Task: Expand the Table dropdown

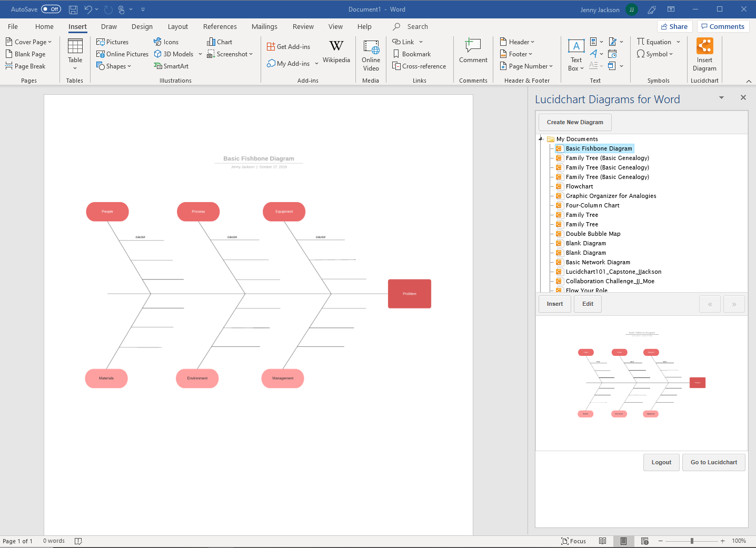Action: pos(75,67)
